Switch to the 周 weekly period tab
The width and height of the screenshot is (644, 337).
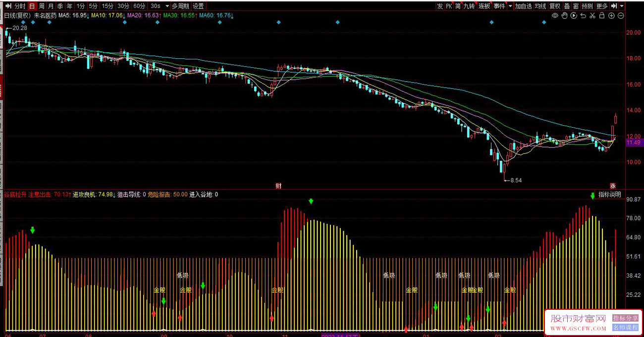tap(42, 6)
